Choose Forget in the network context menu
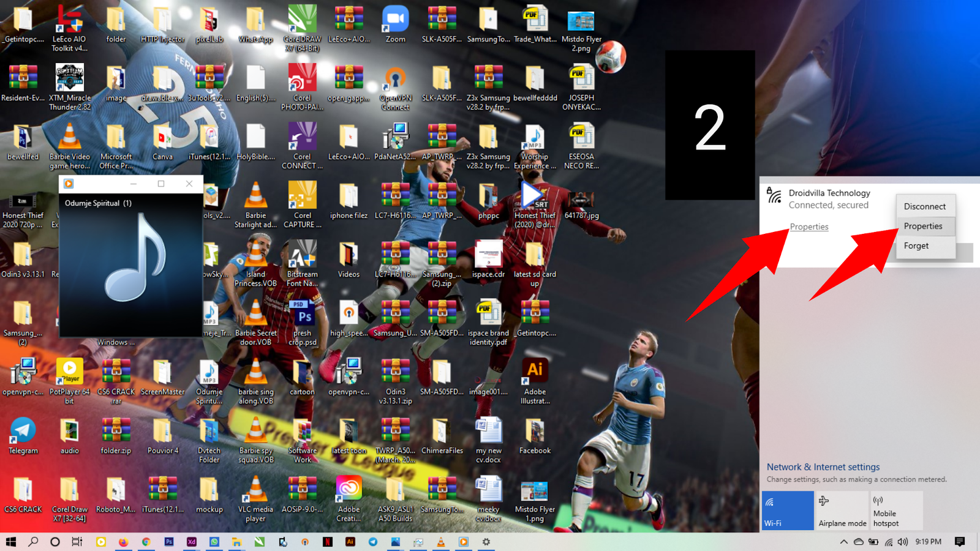Screen dimensions: 980x551 [x=925, y=246]
